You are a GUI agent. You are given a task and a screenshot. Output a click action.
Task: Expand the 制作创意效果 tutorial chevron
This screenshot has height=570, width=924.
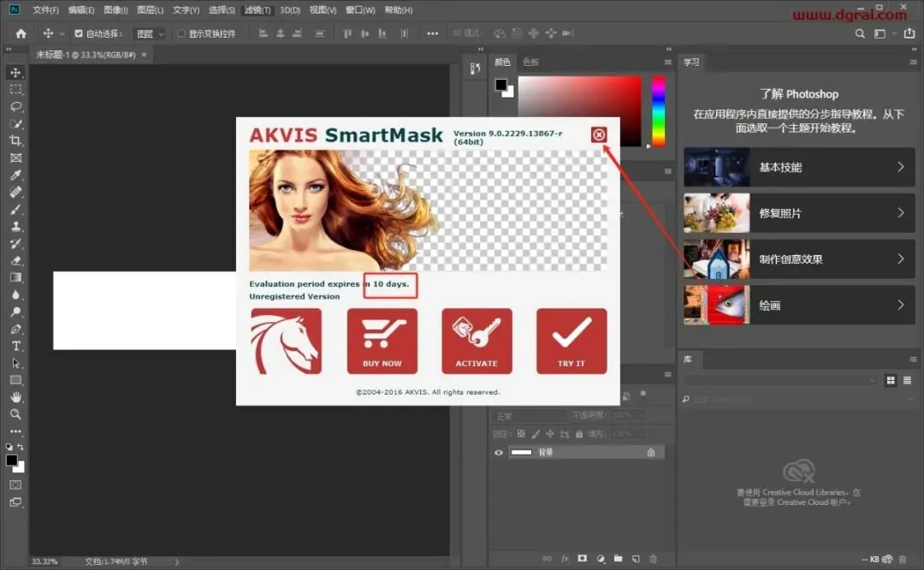(900, 258)
